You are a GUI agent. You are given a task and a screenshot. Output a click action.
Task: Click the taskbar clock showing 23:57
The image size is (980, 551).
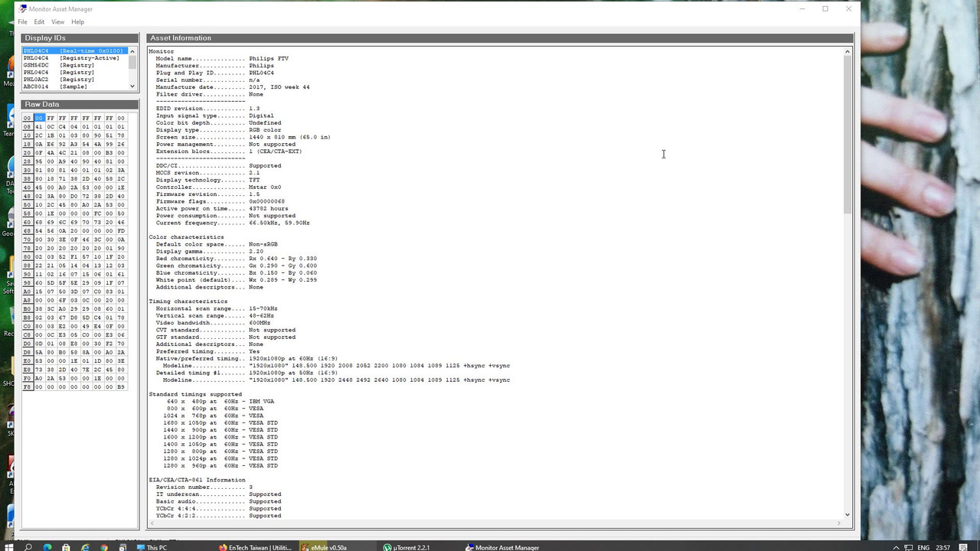[x=943, y=547]
